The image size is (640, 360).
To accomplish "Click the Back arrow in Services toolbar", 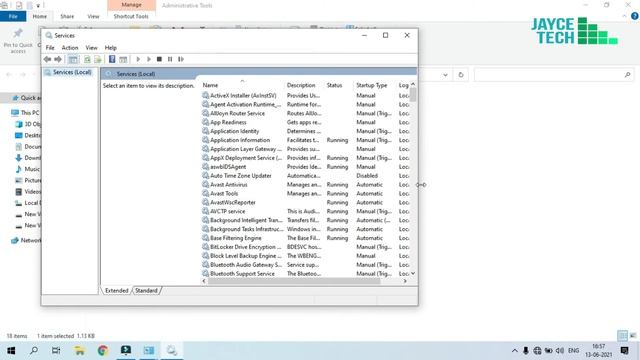I will tap(47, 60).
